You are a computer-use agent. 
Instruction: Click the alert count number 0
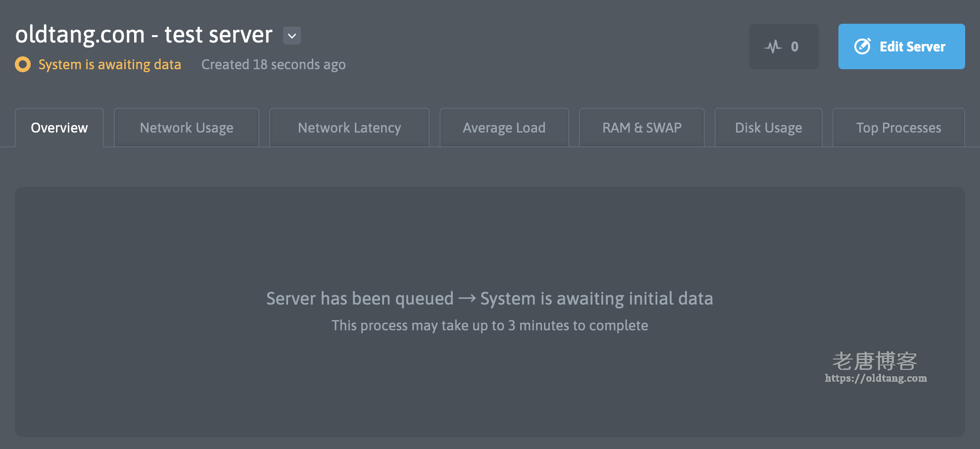794,46
